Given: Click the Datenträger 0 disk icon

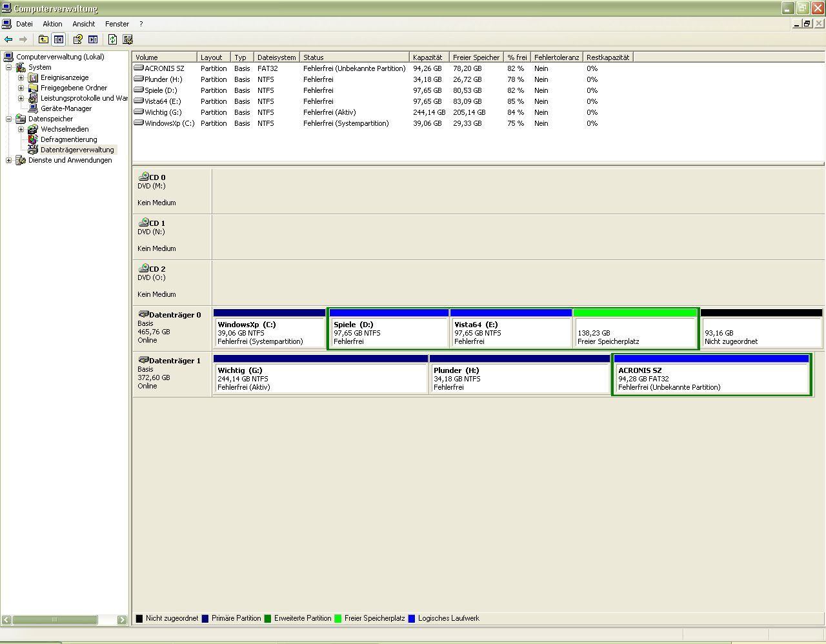Looking at the screenshot, I should point(143,314).
